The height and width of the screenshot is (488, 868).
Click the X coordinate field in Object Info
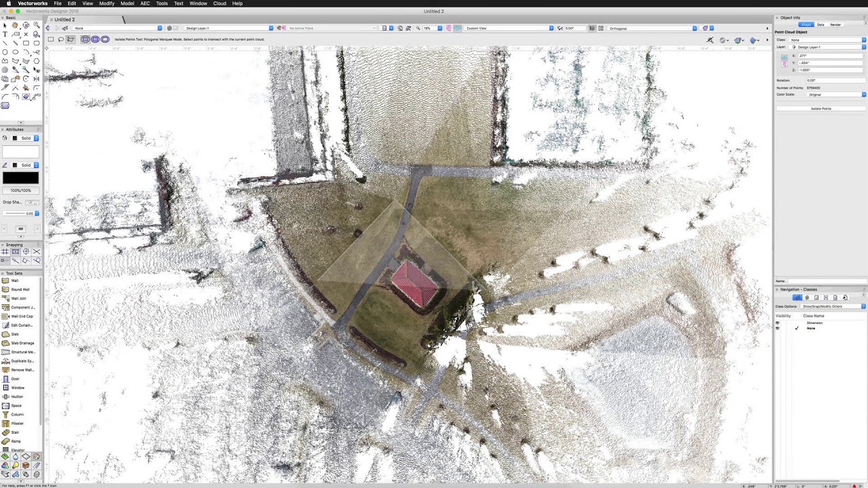[x=830, y=56]
